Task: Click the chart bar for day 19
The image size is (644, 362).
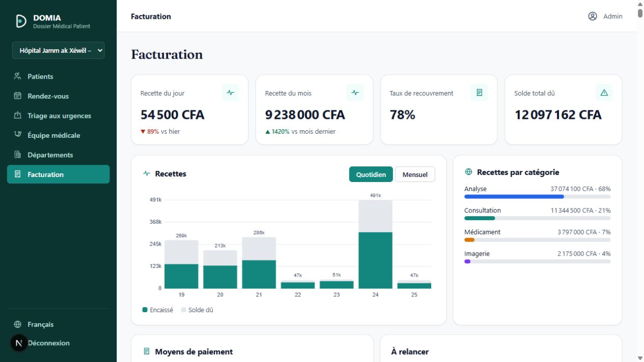Action: coord(181,264)
